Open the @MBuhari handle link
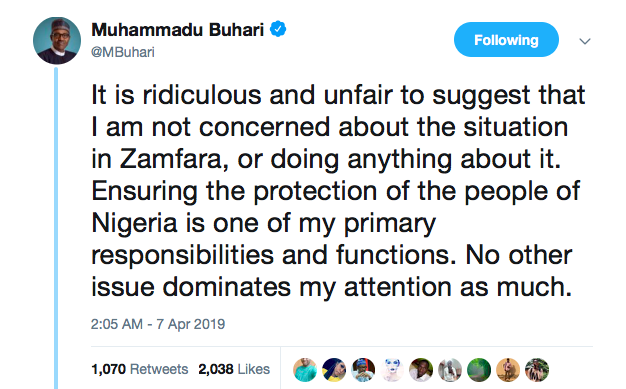This screenshot has height=389, width=626. 123,52
